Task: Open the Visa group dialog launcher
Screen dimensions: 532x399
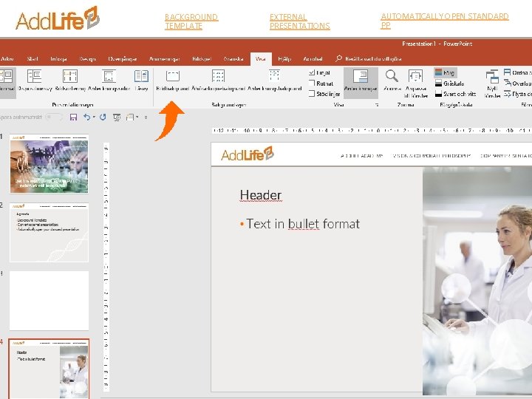Action: point(377,104)
